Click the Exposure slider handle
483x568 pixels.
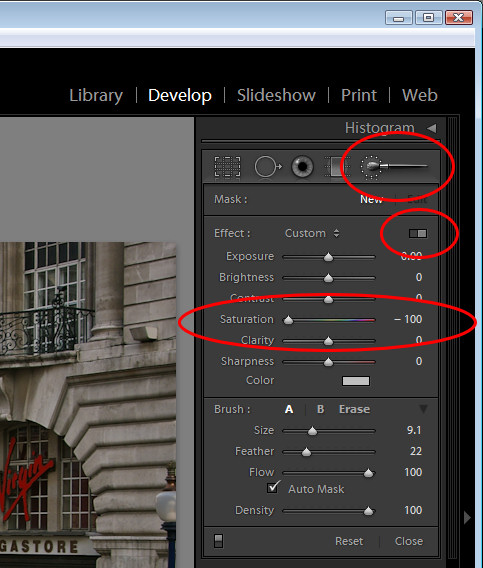coord(328,257)
